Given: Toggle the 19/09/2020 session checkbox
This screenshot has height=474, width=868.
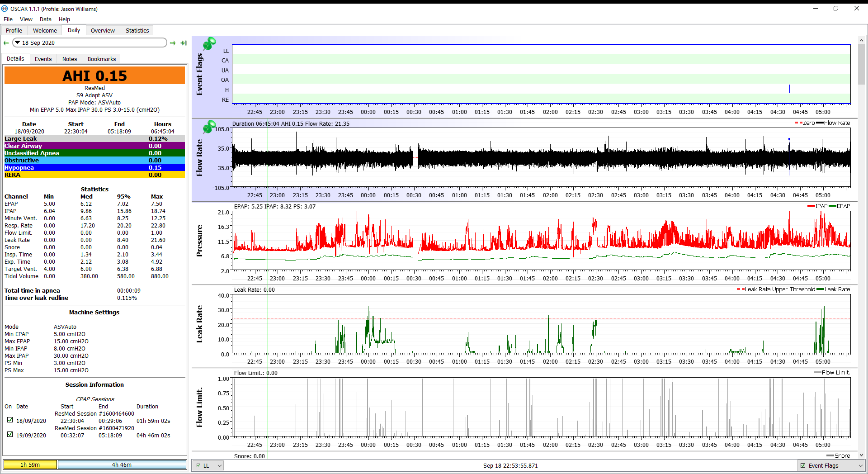Looking at the screenshot, I should click(x=10, y=435).
